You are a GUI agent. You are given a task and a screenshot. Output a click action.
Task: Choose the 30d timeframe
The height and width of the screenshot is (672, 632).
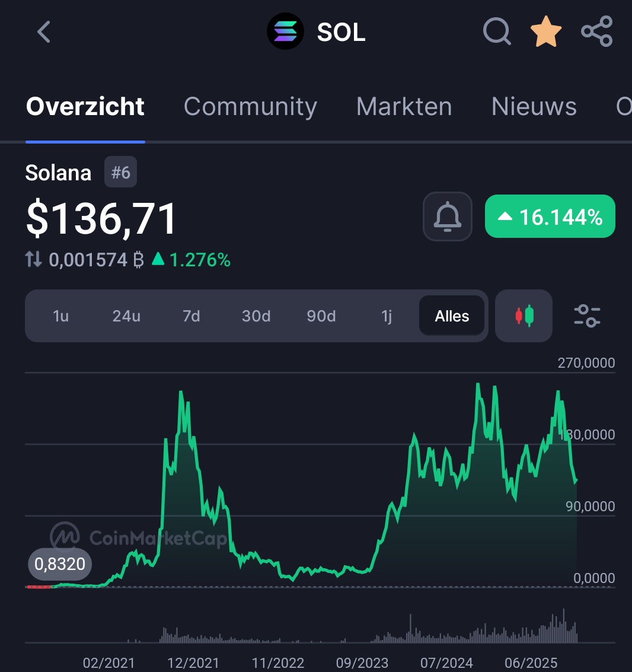pos(256,316)
